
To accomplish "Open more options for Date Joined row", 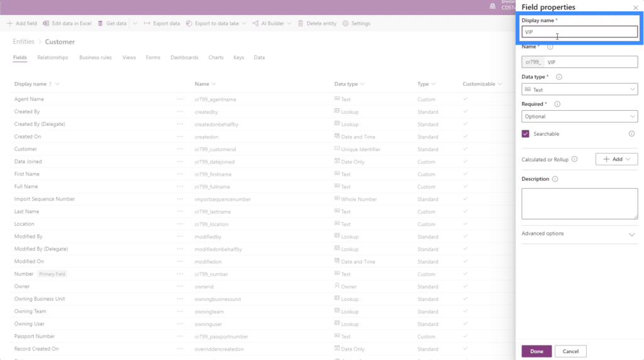I will [x=180, y=162].
